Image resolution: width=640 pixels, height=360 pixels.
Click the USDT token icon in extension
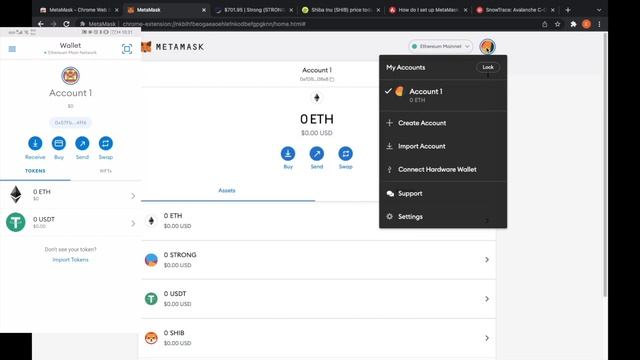pyautogui.click(x=151, y=299)
